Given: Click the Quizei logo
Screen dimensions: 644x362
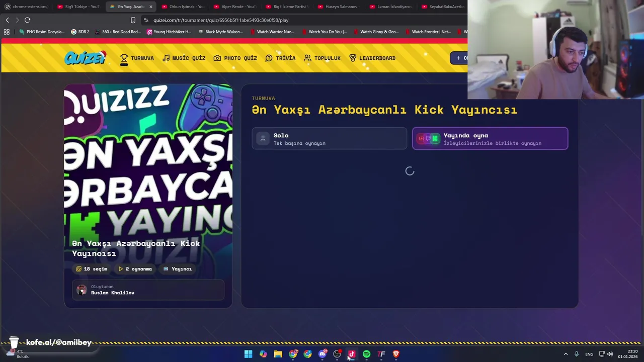Looking at the screenshot, I should 85,58.
